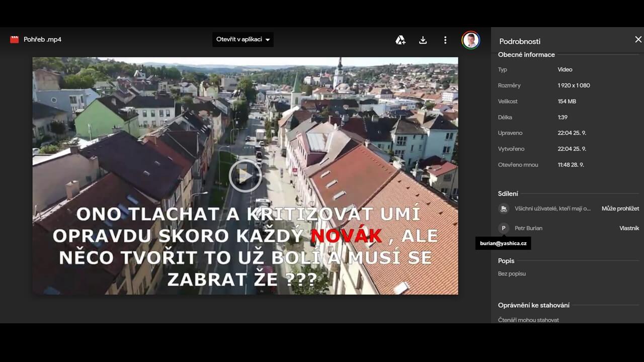Click the Vlastník role next to Petr Burian

[x=629, y=228]
